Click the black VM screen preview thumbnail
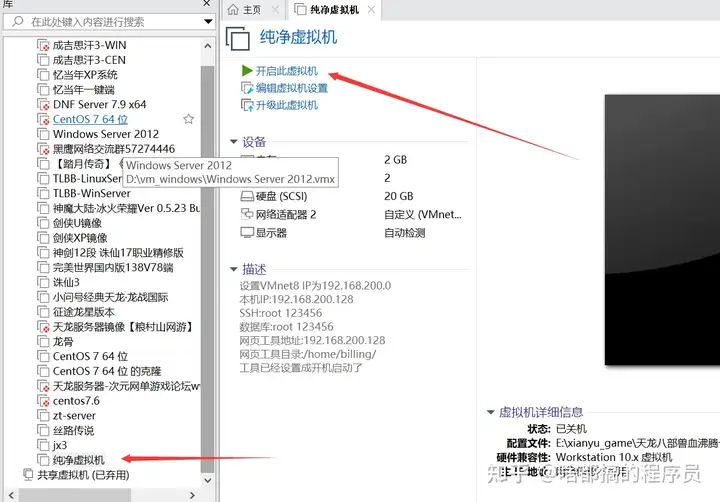720x502 pixels. pyautogui.click(x=662, y=230)
